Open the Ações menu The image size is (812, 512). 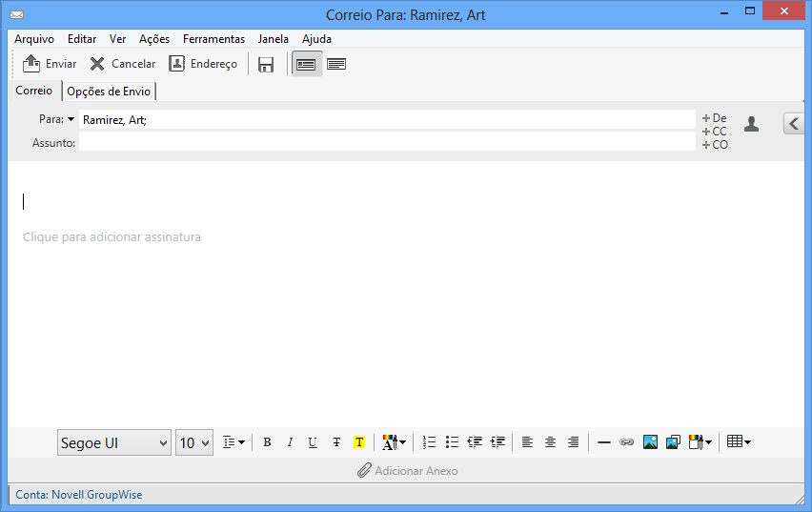[x=154, y=39]
